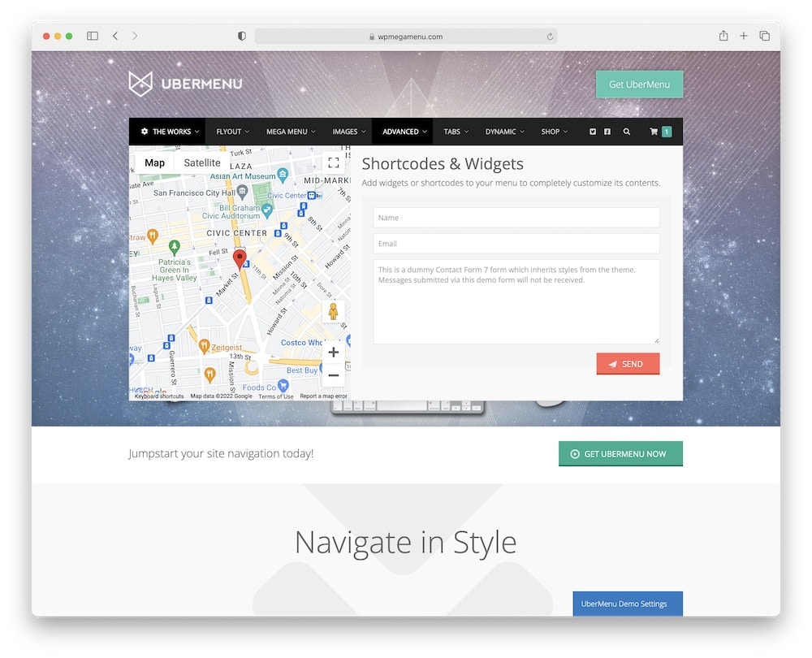Image resolution: width=812 pixels, height=658 pixels.
Task: Click the Twitter icon in the menu bar
Action: pos(593,132)
